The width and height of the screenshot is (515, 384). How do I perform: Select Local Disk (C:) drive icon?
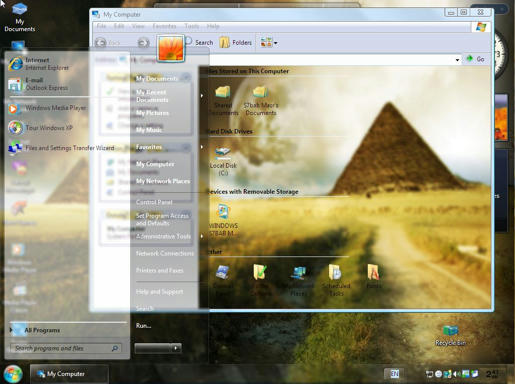point(223,161)
